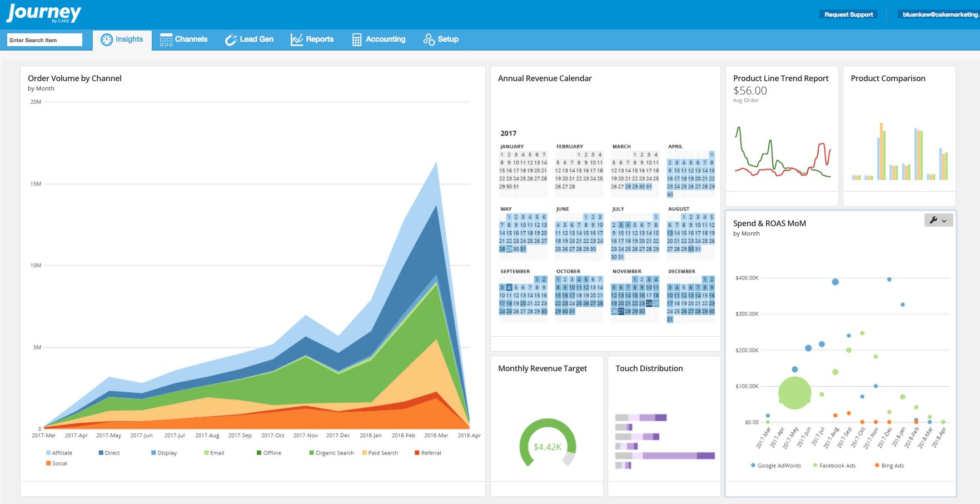
Task: Click the Accounting calculator icon
Action: [x=357, y=39]
